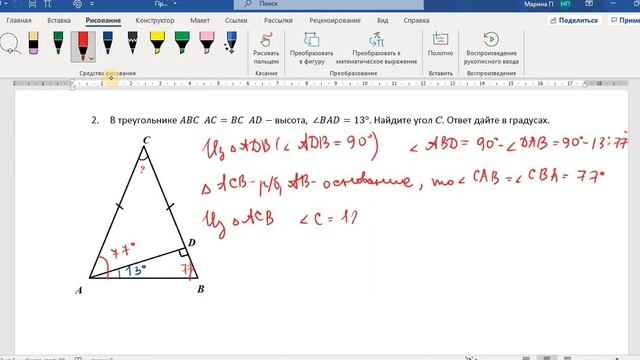Select the Lasso selection tool
The image size is (640, 360).
[10, 44]
